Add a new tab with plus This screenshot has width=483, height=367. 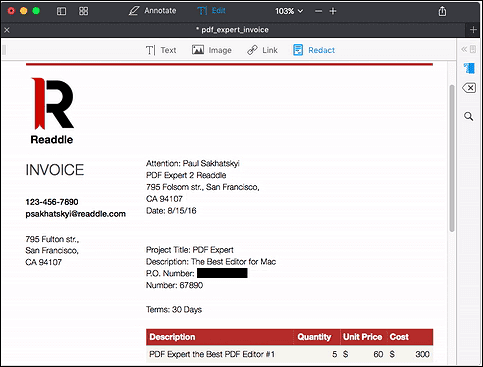tap(473, 30)
